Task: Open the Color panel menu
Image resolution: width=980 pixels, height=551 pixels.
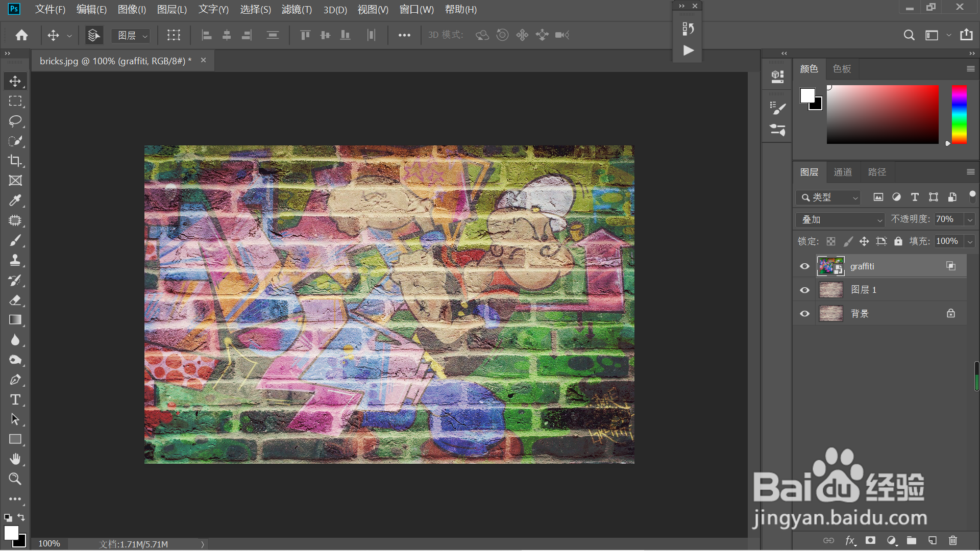Action: (x=971, y=69)
